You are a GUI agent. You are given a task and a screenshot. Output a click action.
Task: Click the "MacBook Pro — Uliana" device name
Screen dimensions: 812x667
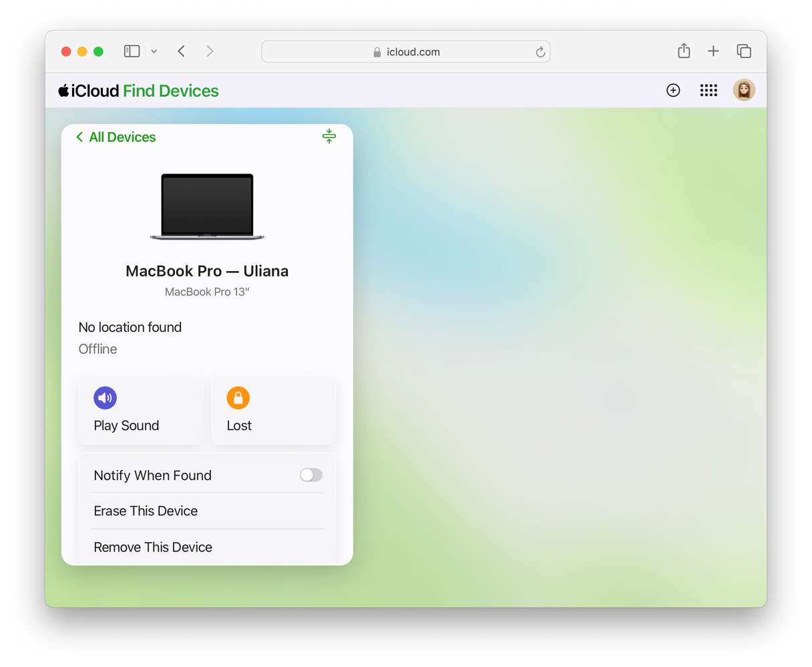point(207,271)
